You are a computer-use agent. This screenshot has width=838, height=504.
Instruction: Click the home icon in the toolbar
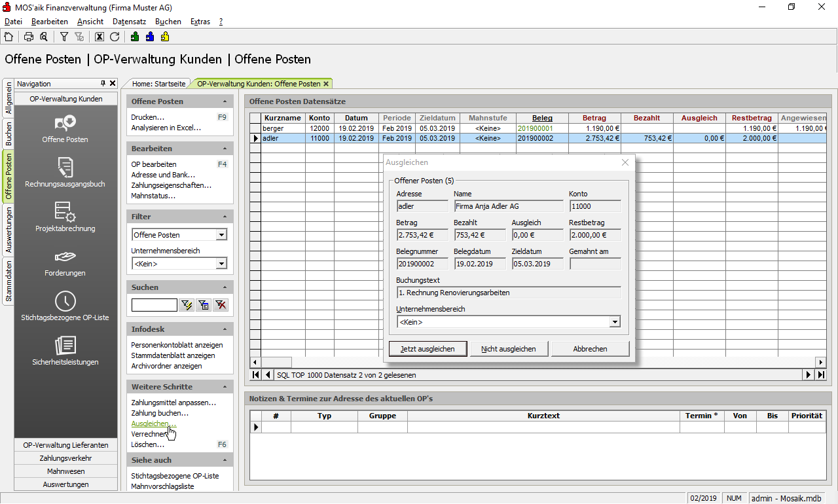[9, 37]
